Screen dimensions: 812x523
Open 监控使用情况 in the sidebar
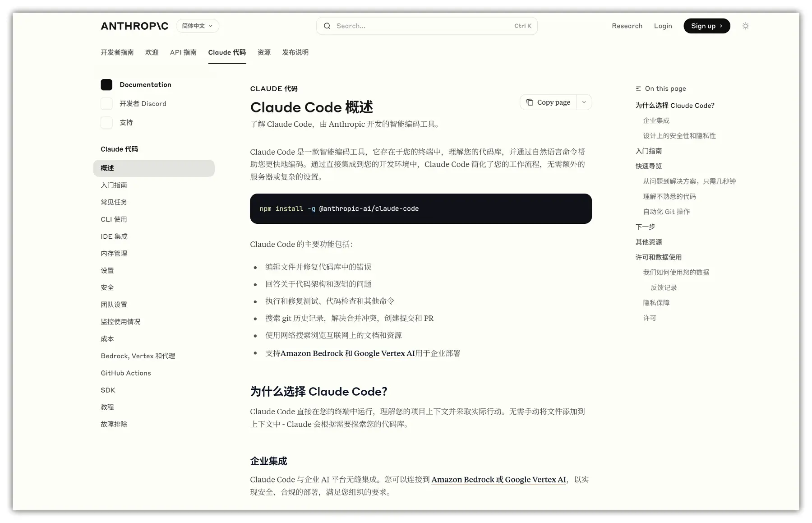coord(120,322)
